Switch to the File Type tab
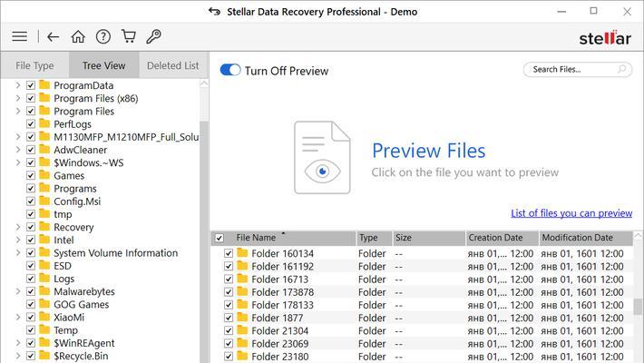Viewport: 644px width, 363px height. coord(34,65)
